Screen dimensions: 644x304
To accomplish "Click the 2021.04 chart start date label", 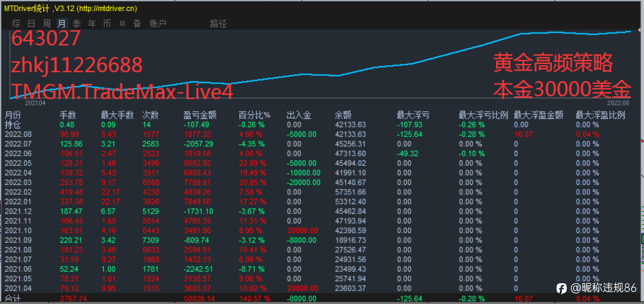I will coord(35,103).
